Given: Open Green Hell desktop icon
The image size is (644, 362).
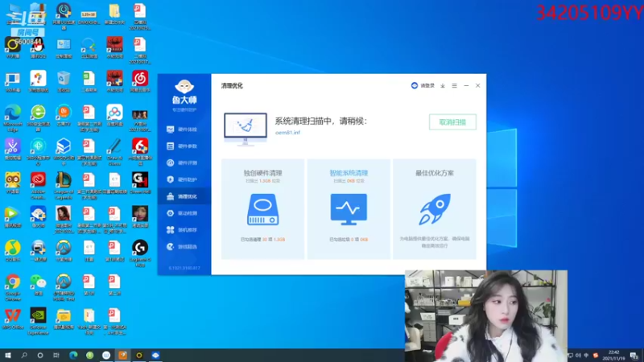Looking at the screenshot, I should pyautogui.click(x=140, y=183).
